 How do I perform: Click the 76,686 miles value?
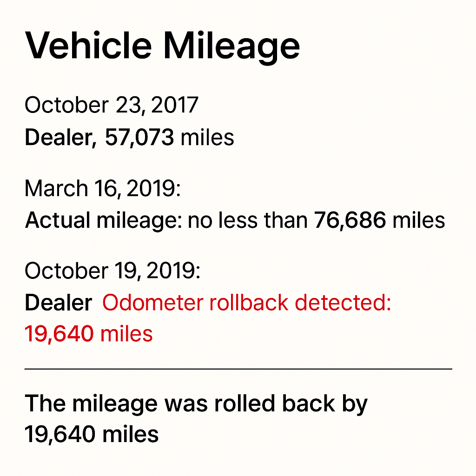pos(379,220)
